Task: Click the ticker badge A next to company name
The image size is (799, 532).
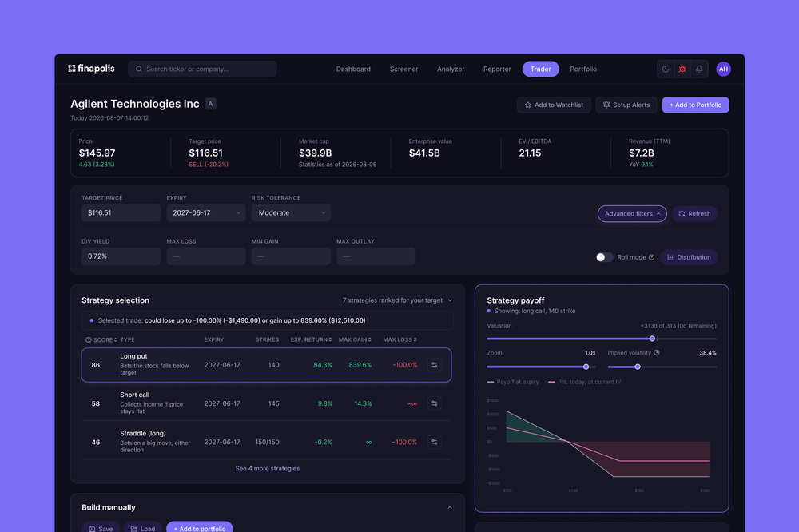Action: point(210,104)
